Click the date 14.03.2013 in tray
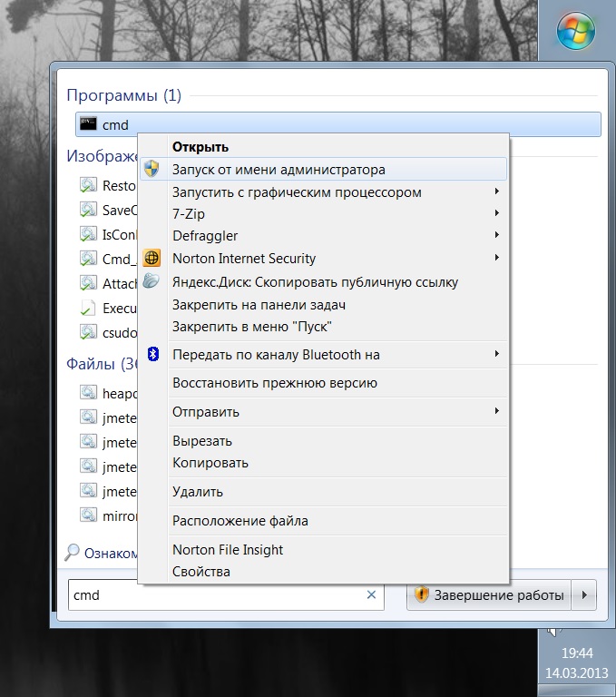 [x=576, y=673]
